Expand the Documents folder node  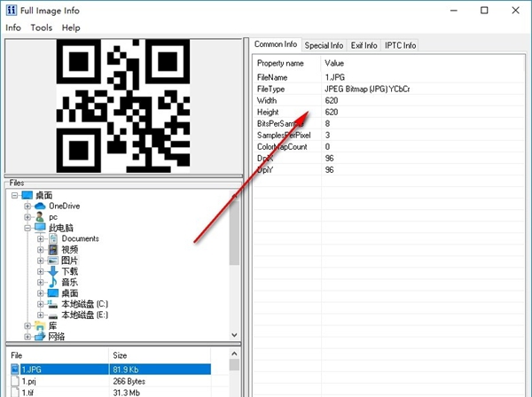point(41,238)
